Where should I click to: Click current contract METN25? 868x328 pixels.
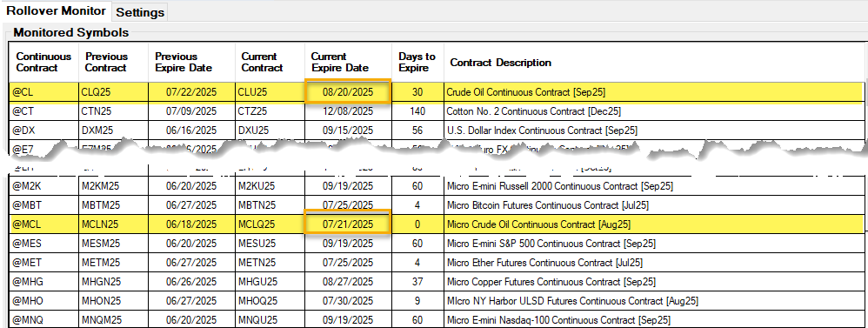270,263
